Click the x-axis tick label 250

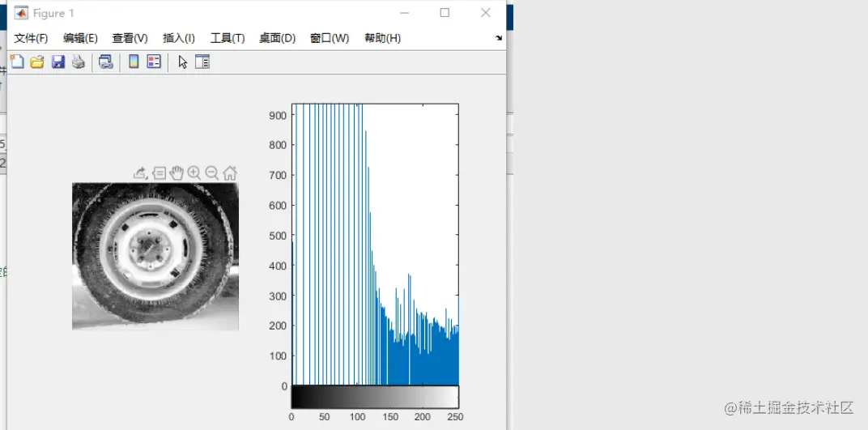tap(455, 417)
